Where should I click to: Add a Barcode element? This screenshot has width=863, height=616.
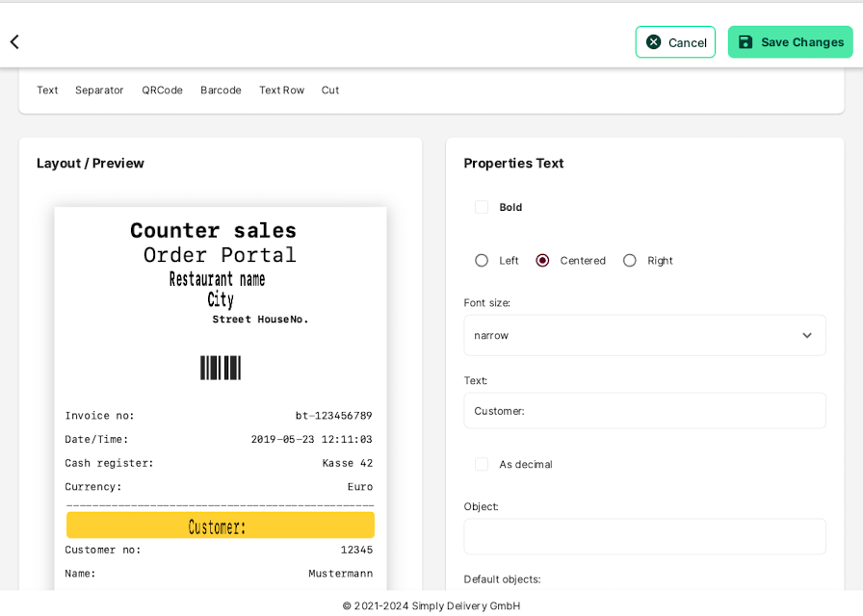[x=221, y=90]
